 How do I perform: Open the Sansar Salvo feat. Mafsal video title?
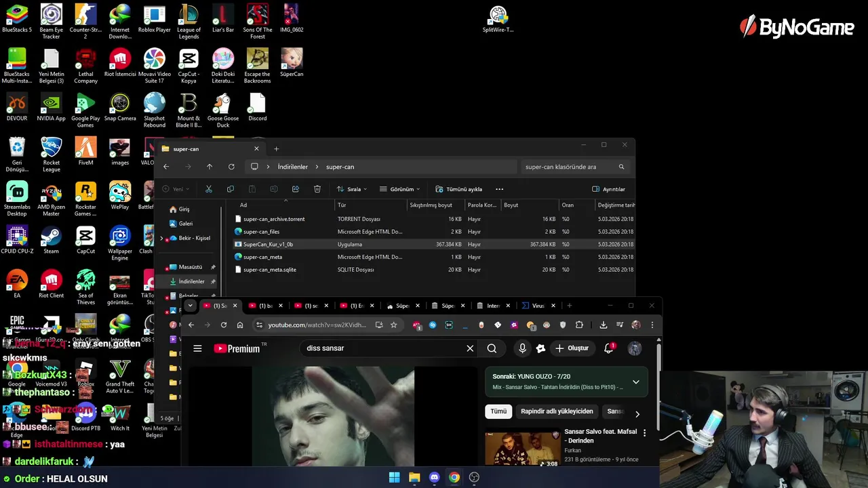tap(600, 436)
